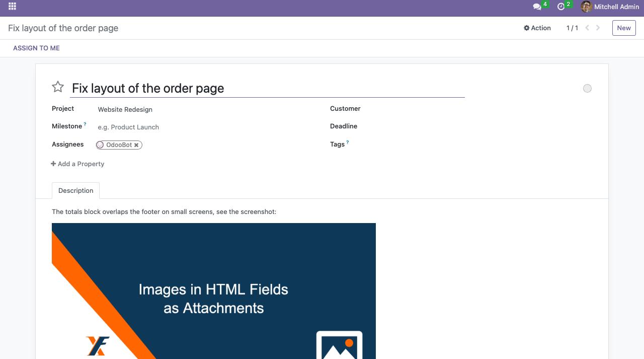This screenshot has height=359, width=644.
Task: Open the conversations chat icon
Action: 537,7
